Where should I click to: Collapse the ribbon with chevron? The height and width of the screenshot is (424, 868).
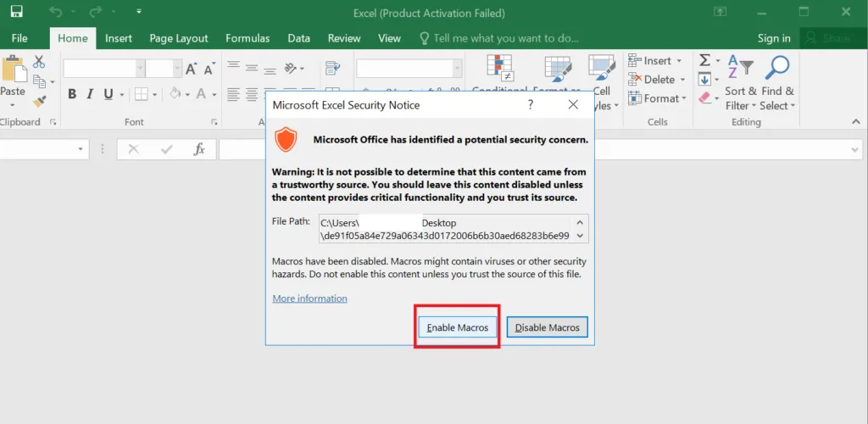pyautogui.click(x=856, y=122)
